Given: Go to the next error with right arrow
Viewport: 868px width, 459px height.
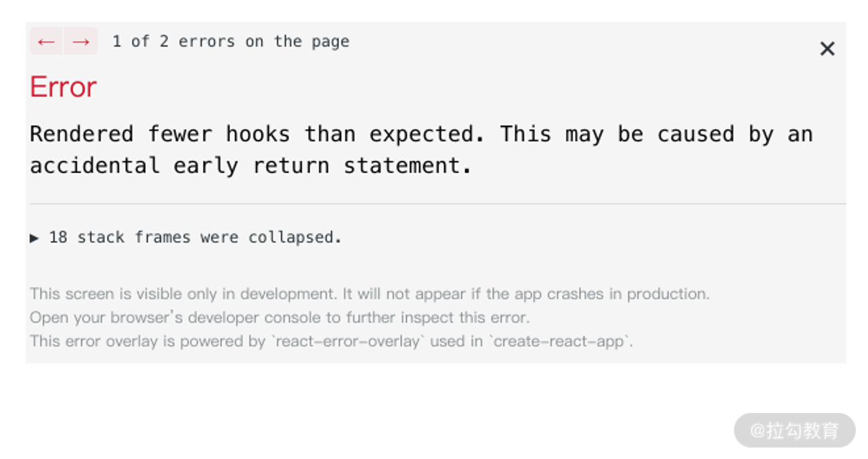Looking at the screenshot, I should pos(81,41).
